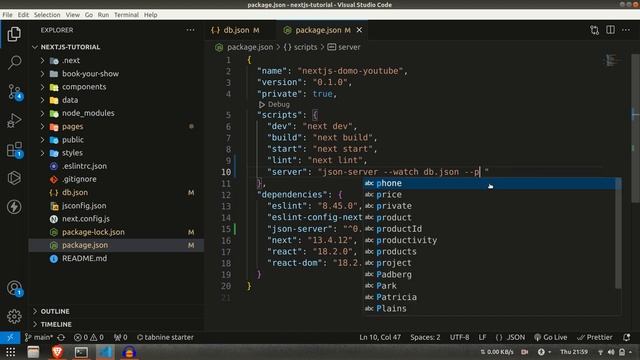Open Run and Debug view icon
This screenshot has height=360, width=640.
[x=14, y=121]
